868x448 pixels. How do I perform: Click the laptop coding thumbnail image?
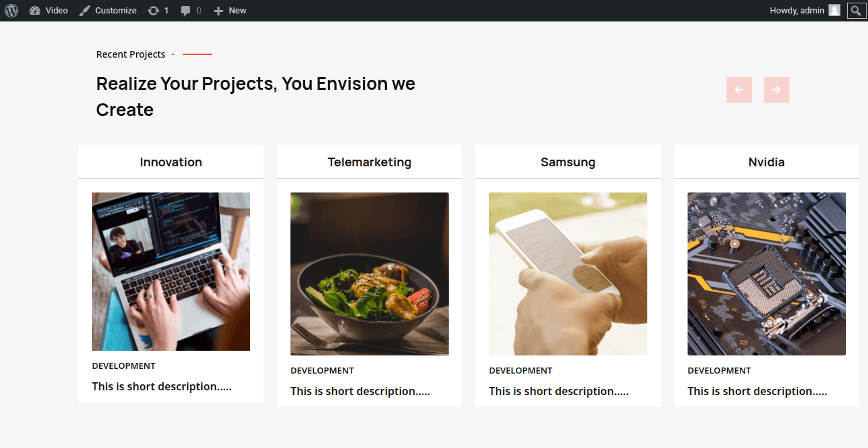(x=171, y=272)
